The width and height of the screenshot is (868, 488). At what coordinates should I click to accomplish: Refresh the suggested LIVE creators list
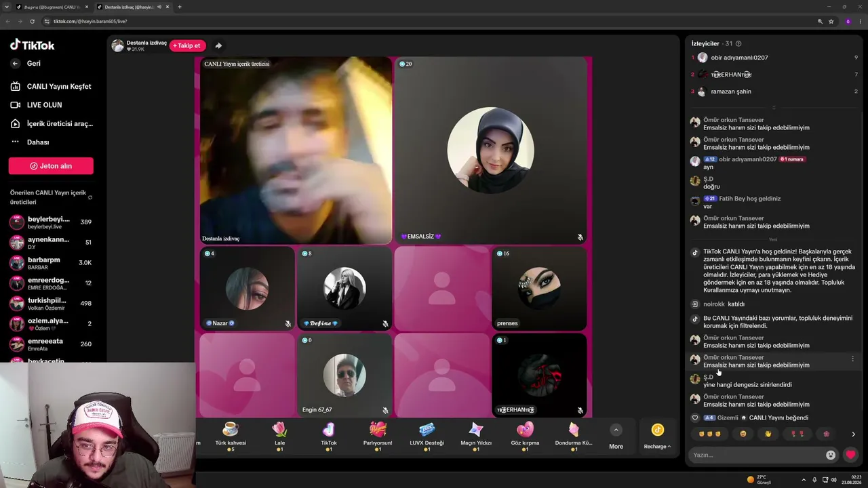tap(90, 197)
